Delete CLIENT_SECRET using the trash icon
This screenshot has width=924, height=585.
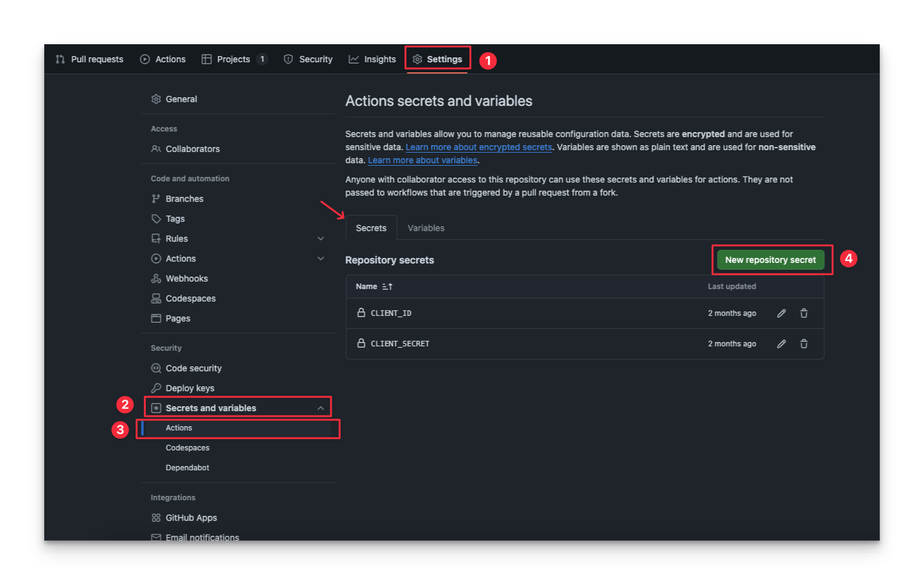tap(804, 344)
